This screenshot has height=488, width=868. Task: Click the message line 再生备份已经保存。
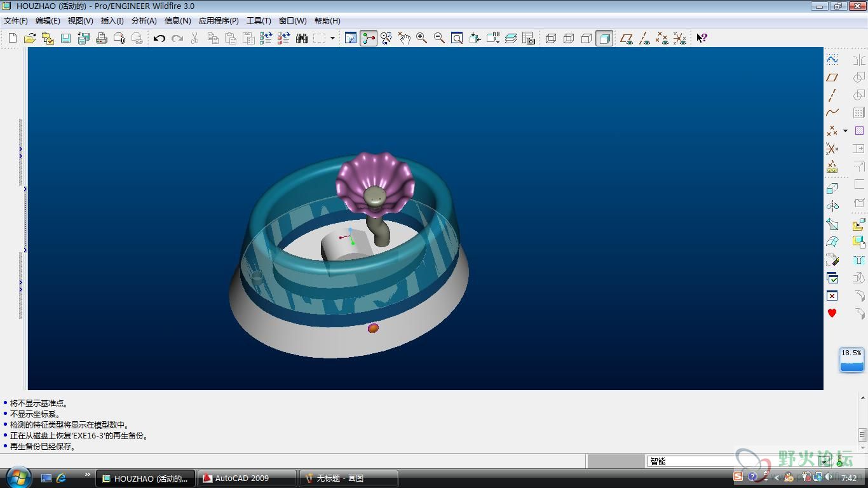43,447
